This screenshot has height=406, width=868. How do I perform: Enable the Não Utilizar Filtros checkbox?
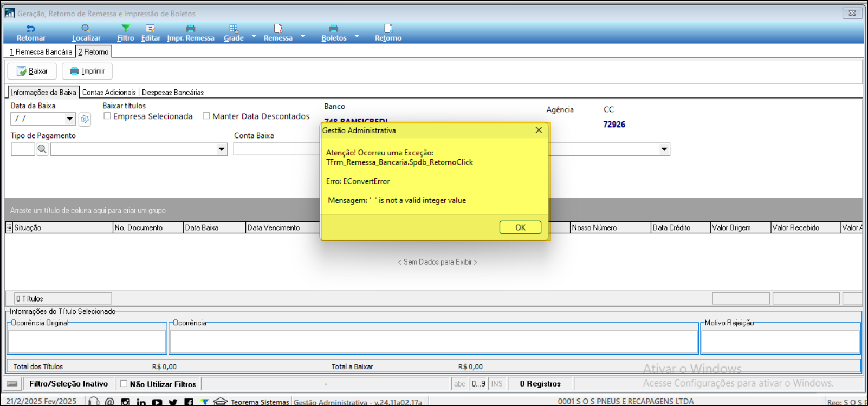[x=124, y=384]
